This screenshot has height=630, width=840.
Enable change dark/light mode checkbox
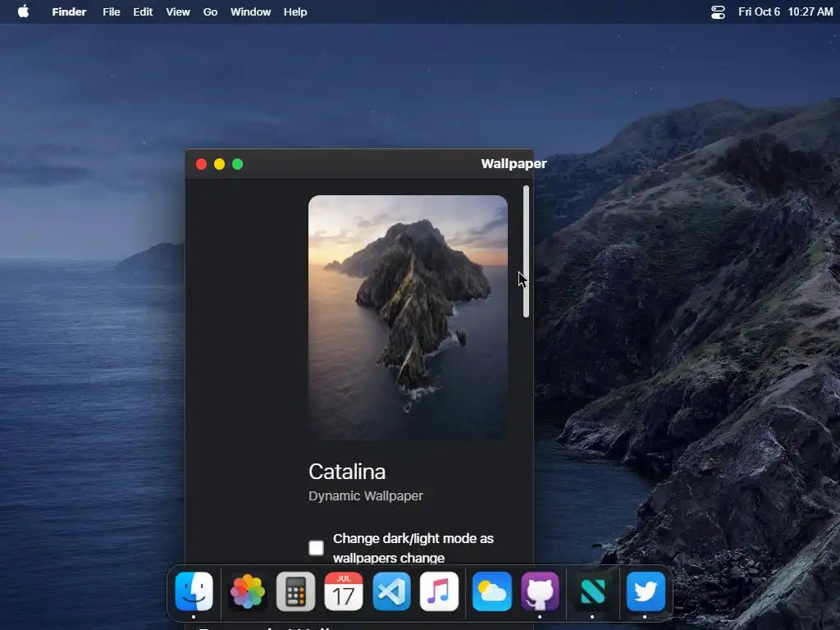[316, 547]
